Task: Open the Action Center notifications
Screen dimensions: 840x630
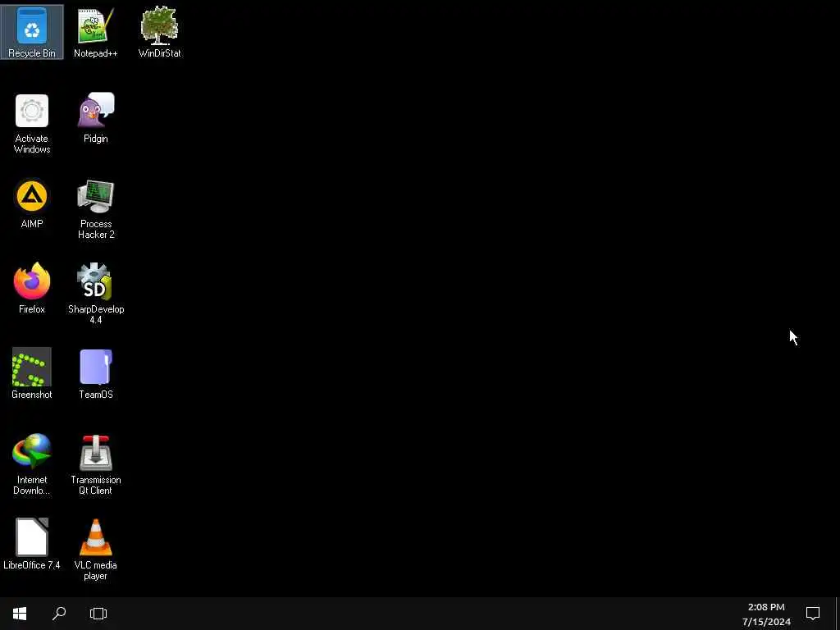Action: pos(813,614)
